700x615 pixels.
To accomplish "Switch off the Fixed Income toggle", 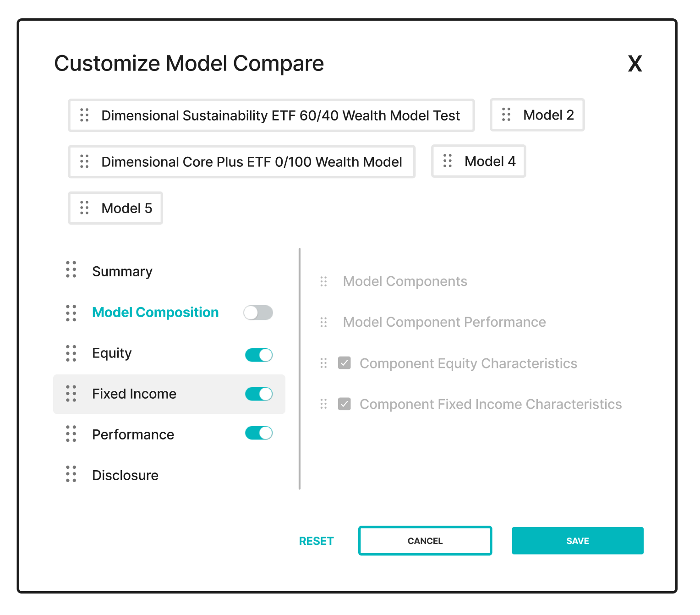I will coord(259,394).
